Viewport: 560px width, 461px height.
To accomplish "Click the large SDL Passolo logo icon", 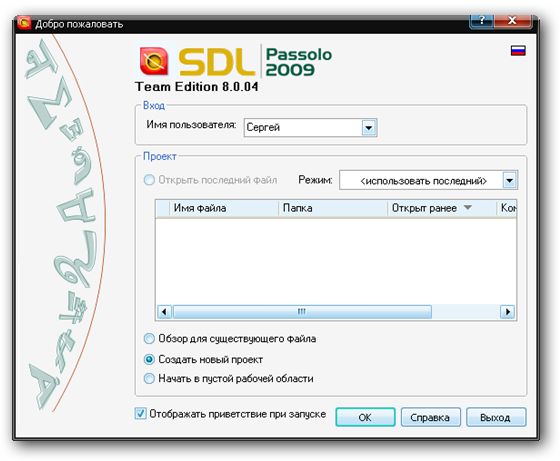I will click(x=154, y=61).
